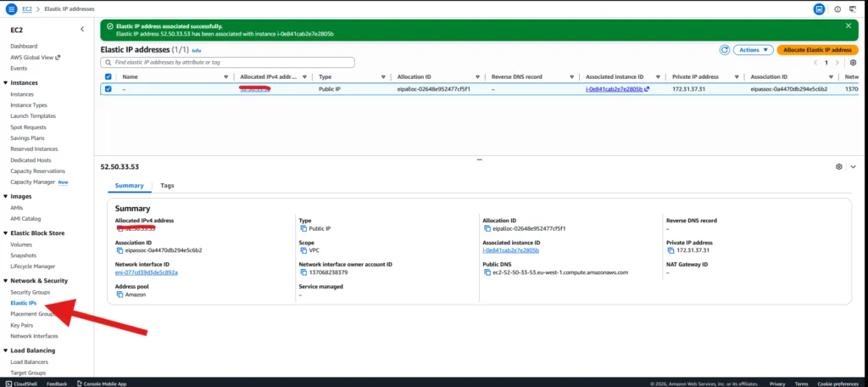Screen dimensions: 868x387
Task: Sort by Allocation ID column arrow
Action: point(477,77)
